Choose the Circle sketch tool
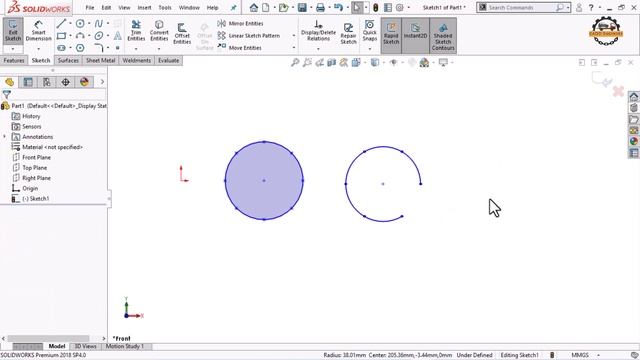The width and height of the screenshot is (640, 360). click(x=80, y=24)
